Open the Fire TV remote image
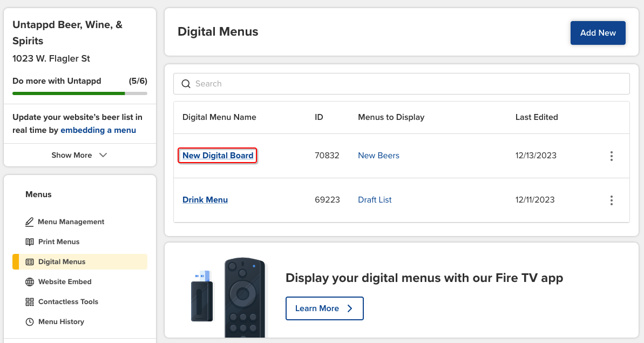The height and width of the screenshot is (343, 644). 244,294
